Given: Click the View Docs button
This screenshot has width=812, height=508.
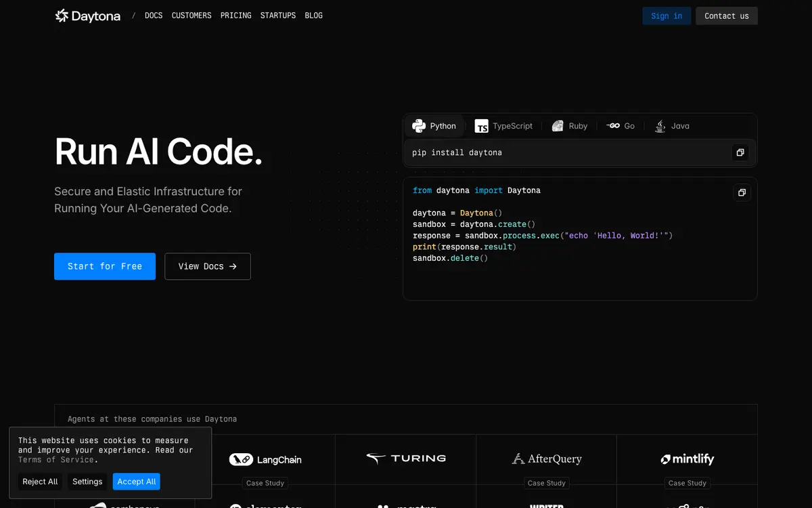Looking at the screenshot, I should click(208, 266).
